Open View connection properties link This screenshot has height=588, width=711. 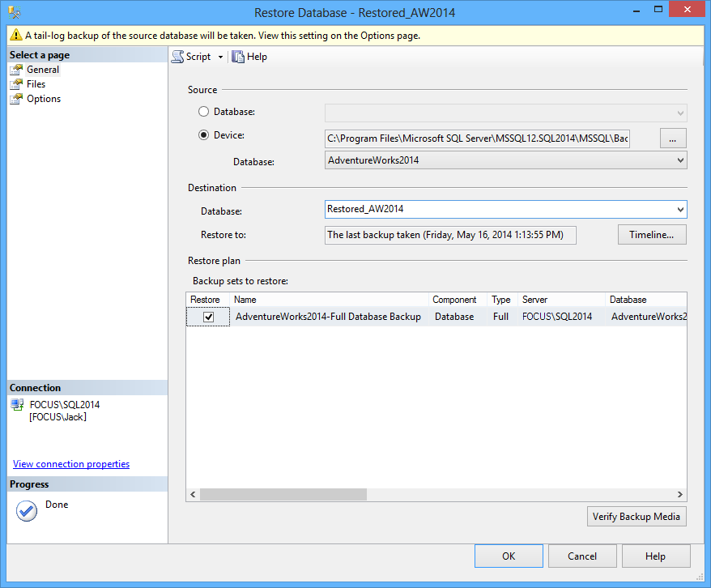point(71,464)
